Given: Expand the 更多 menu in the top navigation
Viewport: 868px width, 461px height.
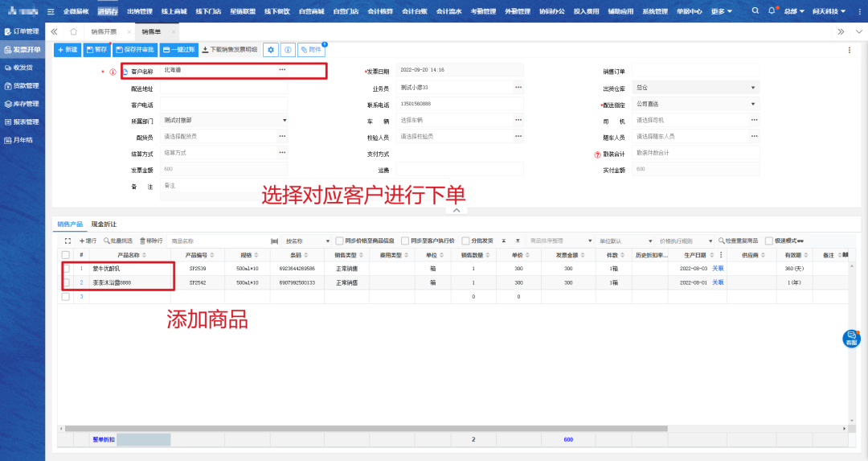Looking at the screenshot, I should tap(722, 11).
